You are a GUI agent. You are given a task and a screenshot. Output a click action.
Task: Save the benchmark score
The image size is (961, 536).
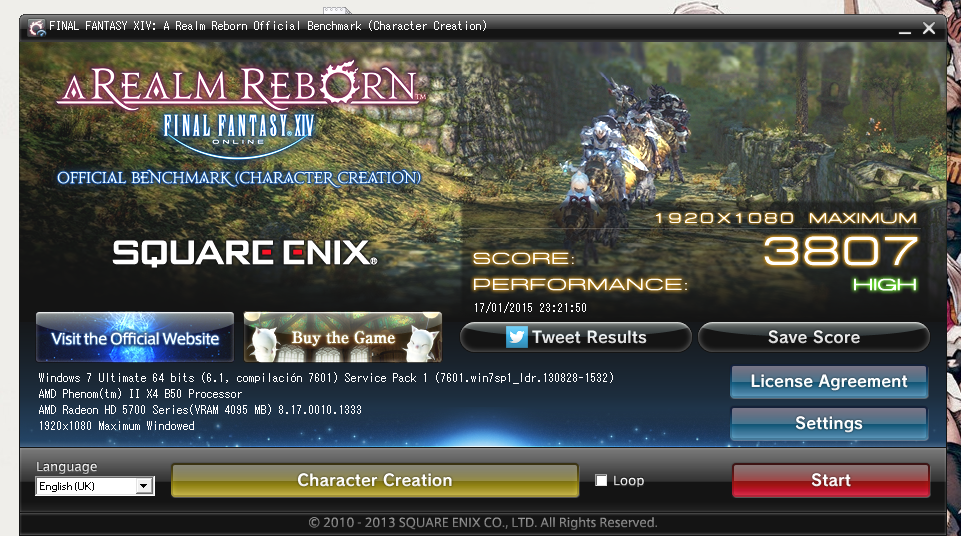pyautogui.click(x=813, y=337)
